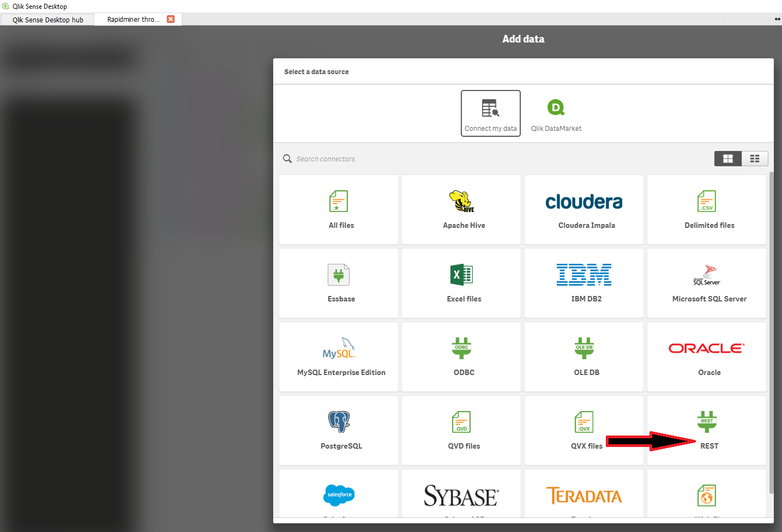Open Microsoft SQL Server connector

pos(707,283)
